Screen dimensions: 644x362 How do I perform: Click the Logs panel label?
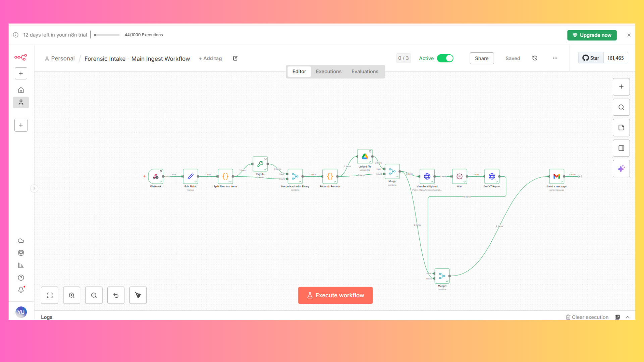point(47,317)
